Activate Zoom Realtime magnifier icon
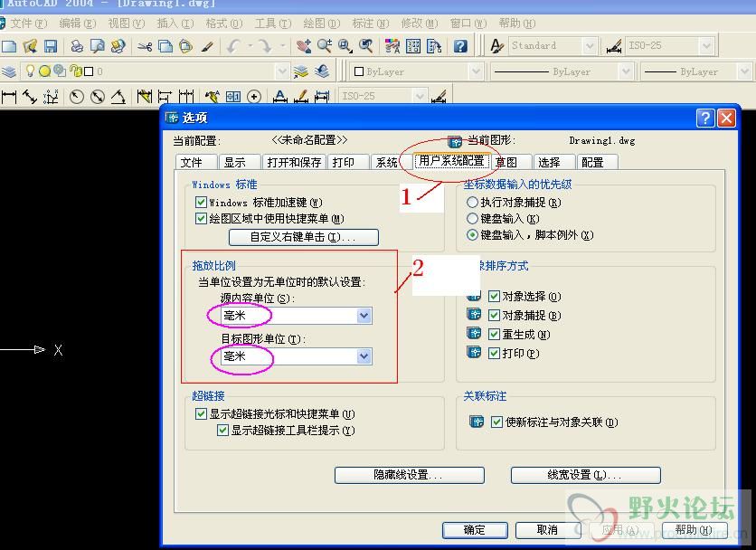756x550 pixels. 325,46
